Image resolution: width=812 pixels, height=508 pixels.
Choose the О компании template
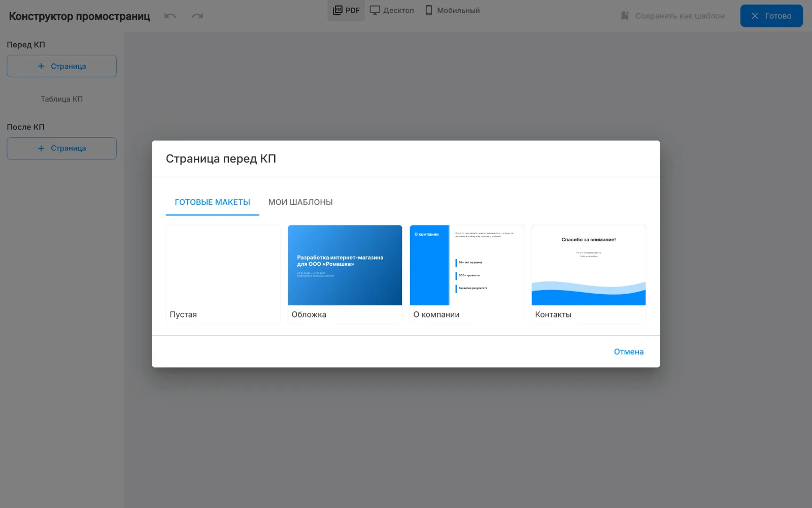coord(467,274)
